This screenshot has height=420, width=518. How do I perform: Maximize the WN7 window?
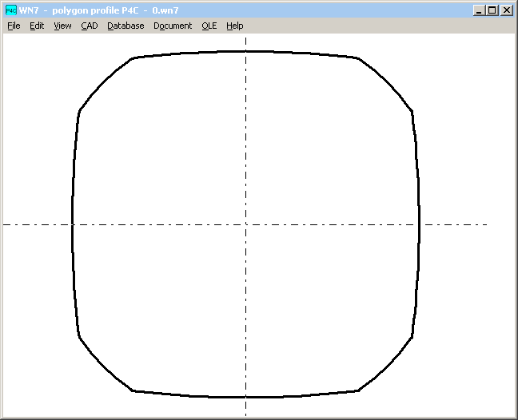tap(492, 10)
